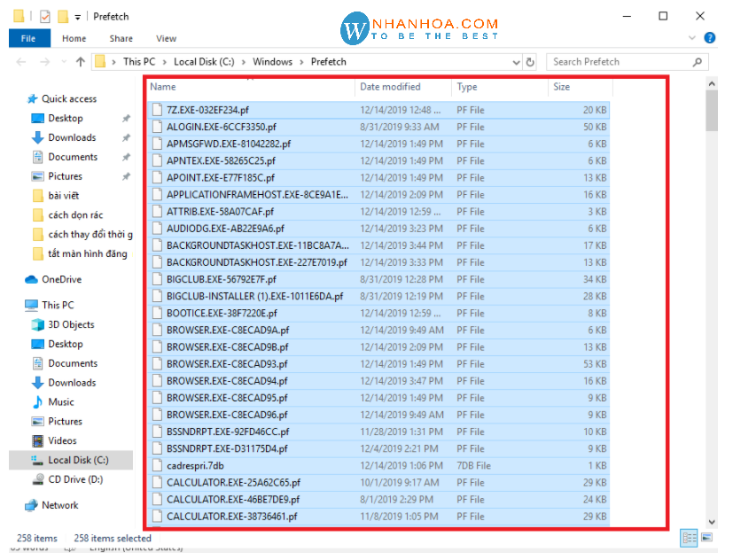This screenshot has height=560, width=733.
Task: Switch to the View ribbon tab
Action: [166, 38]
